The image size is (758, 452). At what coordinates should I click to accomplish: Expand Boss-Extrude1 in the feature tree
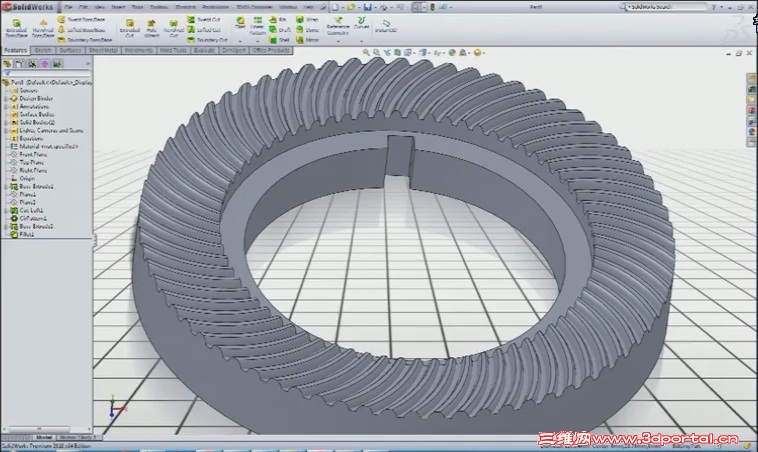point(5,187)
